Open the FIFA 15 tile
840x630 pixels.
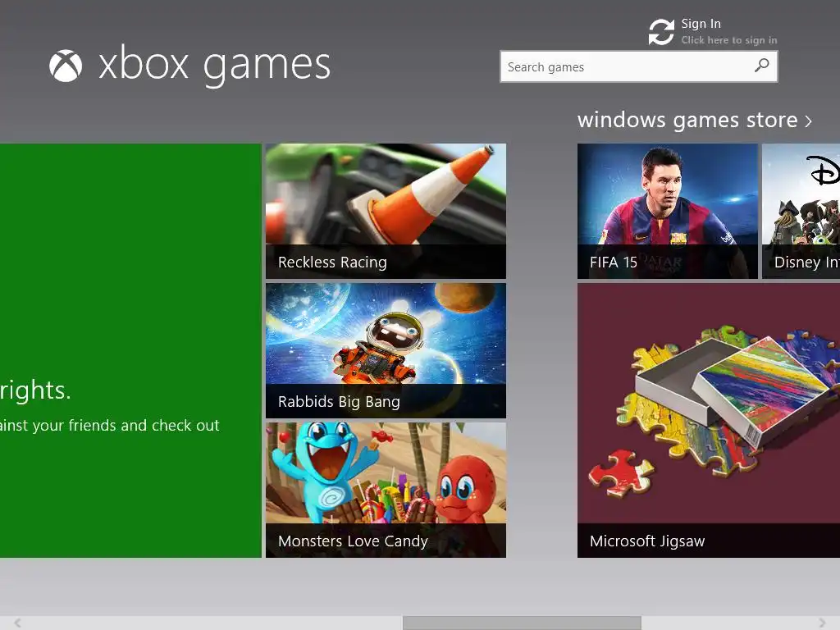point(668,211)
